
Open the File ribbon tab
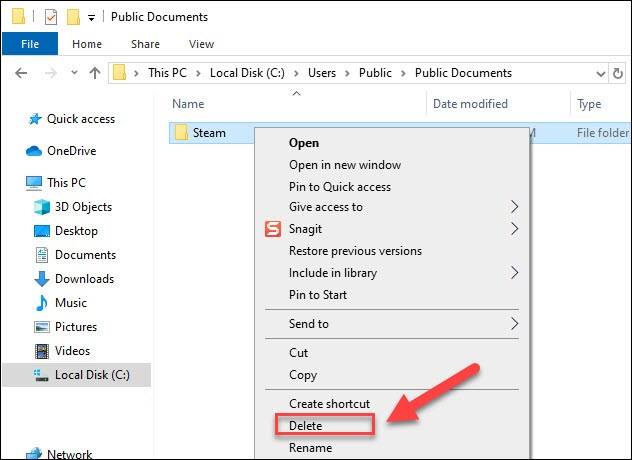click(30, 44)
